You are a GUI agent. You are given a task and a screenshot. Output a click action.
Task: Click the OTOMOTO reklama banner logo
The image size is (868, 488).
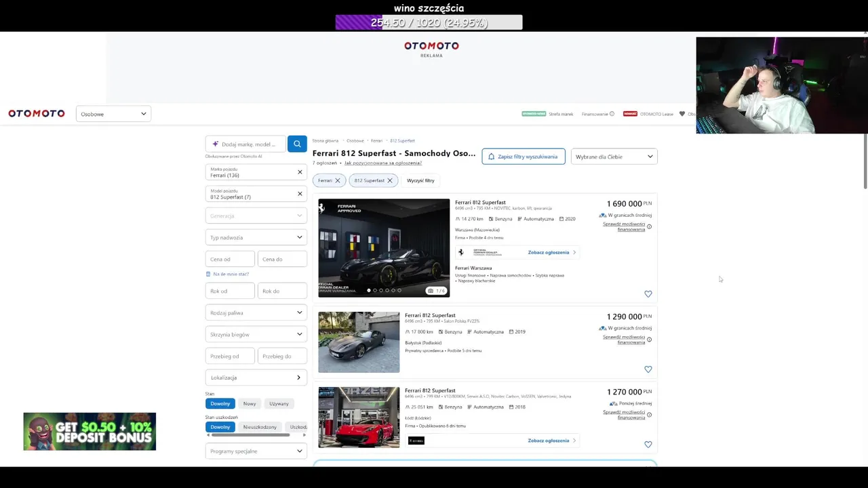click(431, 46)
